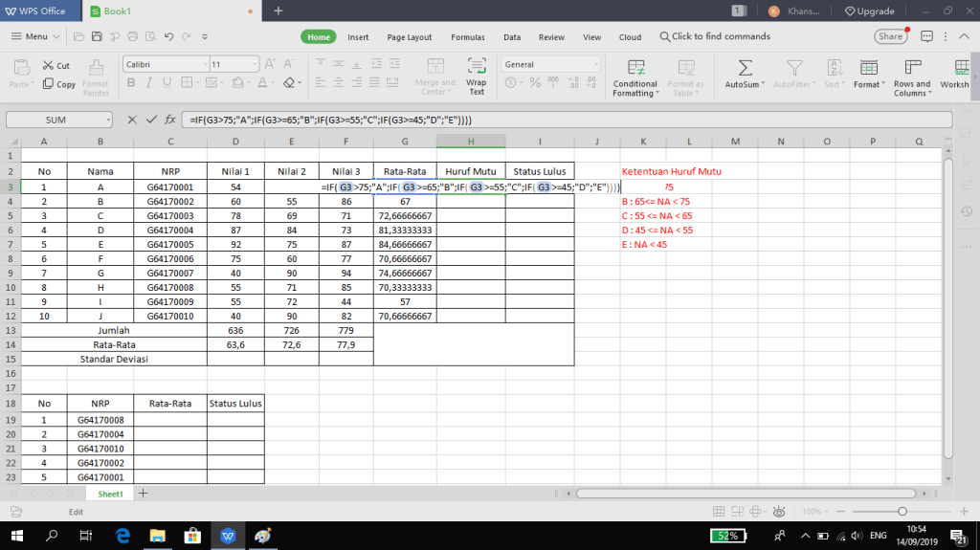This screenshot has width=980, height=550.
Task: Click the Save icon in quick access toolbar
Action: tap(95, 37)
